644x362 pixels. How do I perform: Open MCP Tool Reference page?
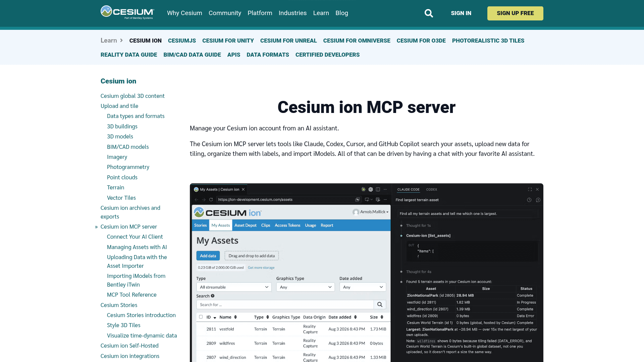[132, 295]
